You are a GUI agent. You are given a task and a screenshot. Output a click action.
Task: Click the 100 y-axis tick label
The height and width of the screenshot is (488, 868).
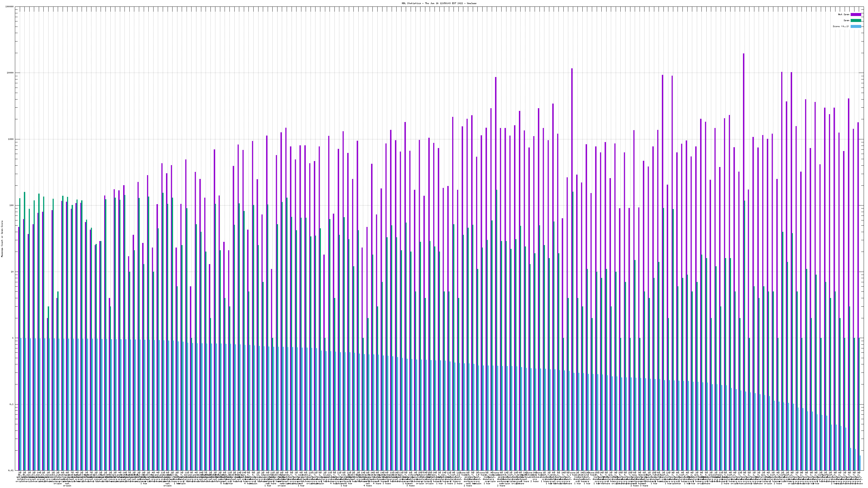tap(12, 206)
